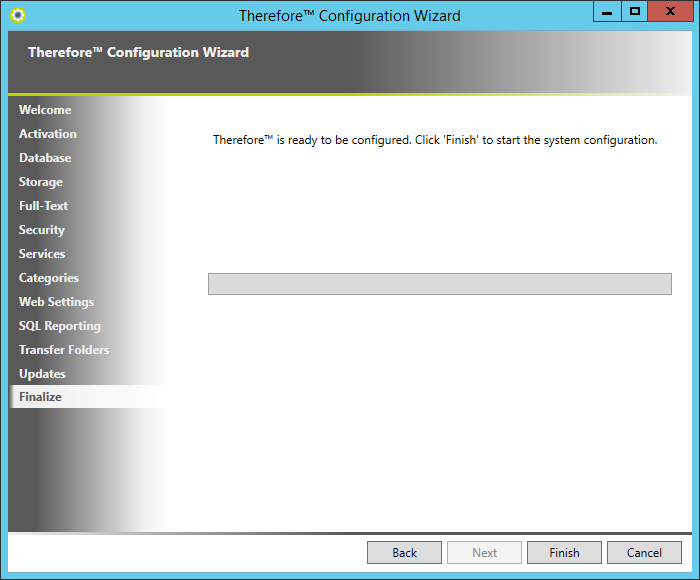
Task: Maximize the Configuration Wizard window
Action: tap(634, 12)
